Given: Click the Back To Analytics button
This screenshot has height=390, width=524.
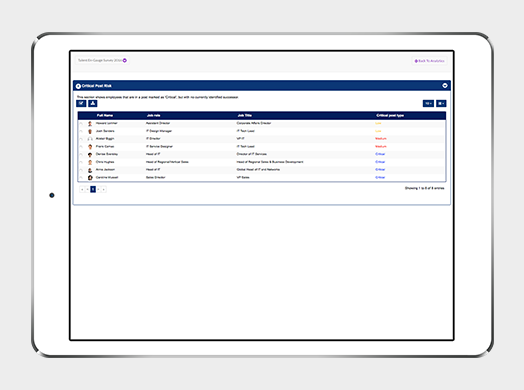Looking at the screenshot, I should tap(429, 61).
